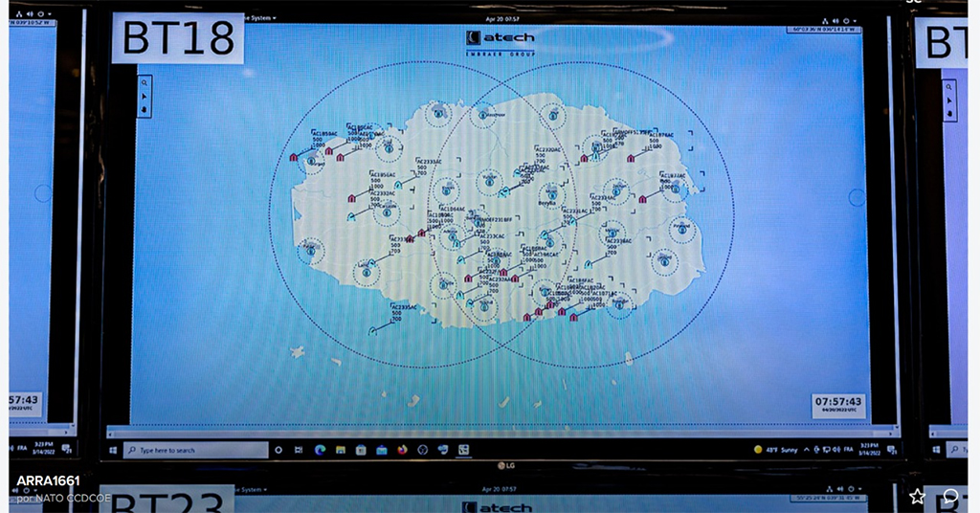The width and height of the screenshot is (980, 513).
Task: Open File Explorer from the taskbar
Action: click(x=341, y=450)
